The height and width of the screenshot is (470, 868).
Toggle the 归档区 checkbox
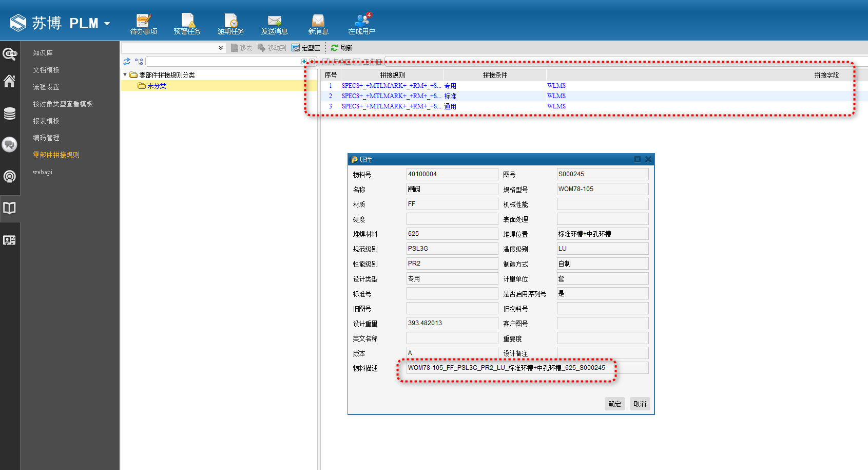click(326, 62)
